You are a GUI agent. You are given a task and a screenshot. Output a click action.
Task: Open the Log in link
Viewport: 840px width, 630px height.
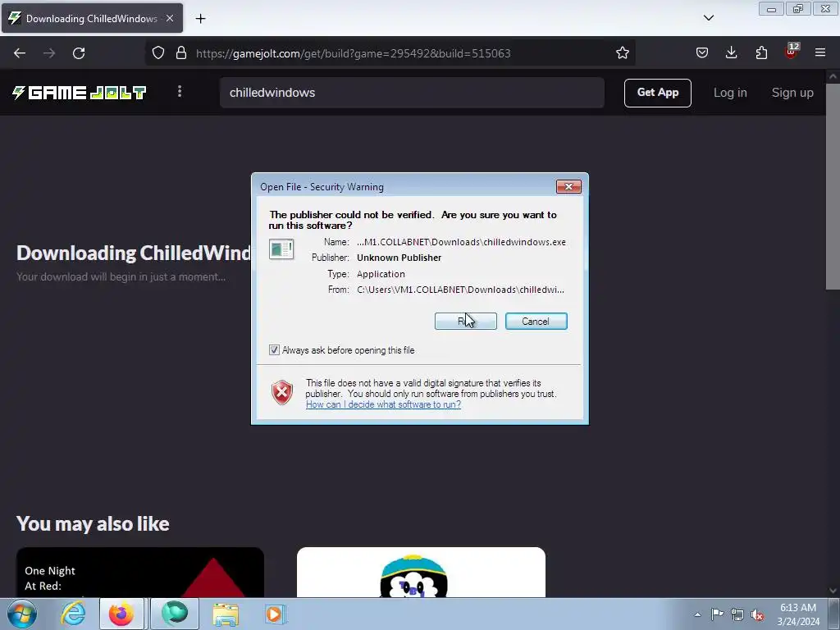[729, 93]
